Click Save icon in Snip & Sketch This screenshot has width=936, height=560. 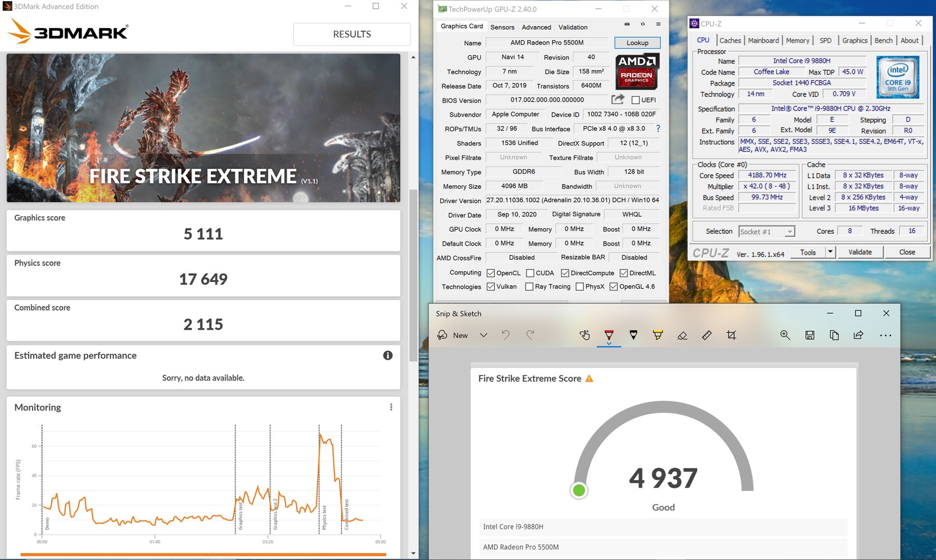point(809,335)
